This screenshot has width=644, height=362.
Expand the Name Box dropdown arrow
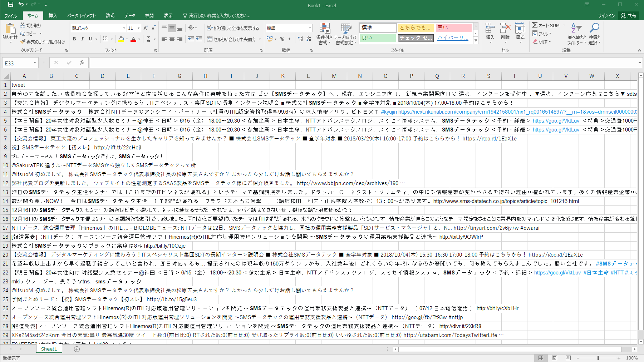(35, 63)
